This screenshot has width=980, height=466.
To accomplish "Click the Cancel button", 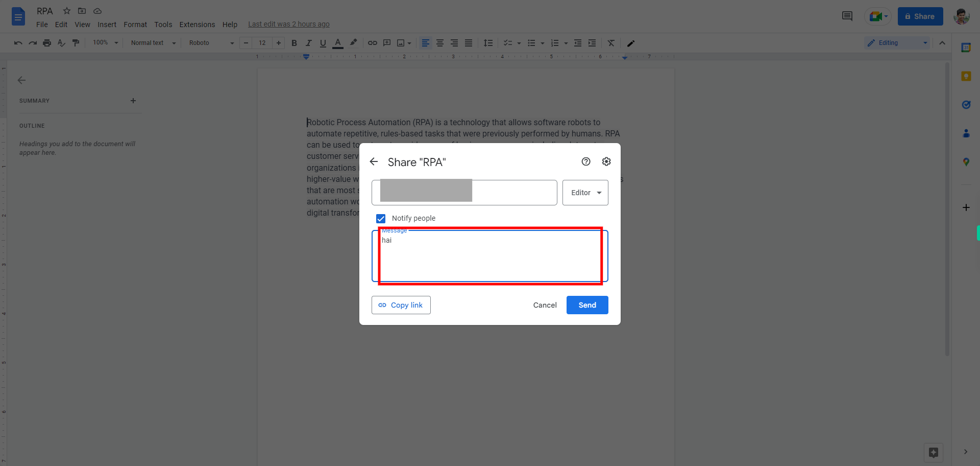I will click(545, 305).
